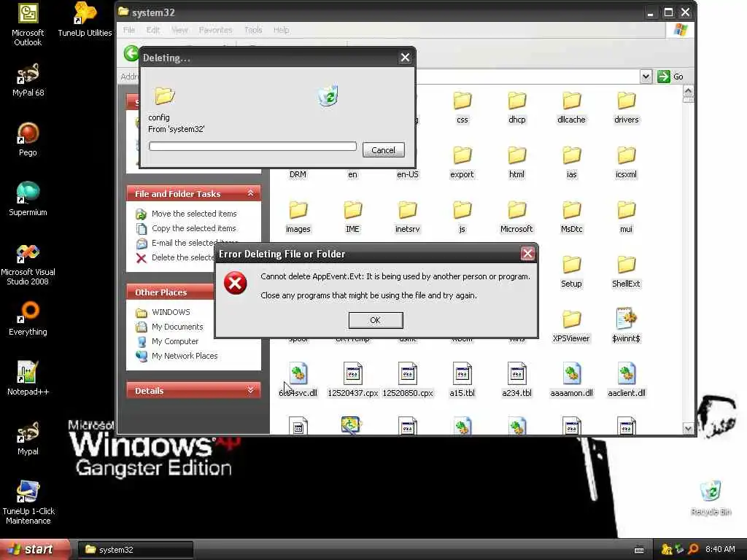Open the Help menu

(281, 30)
